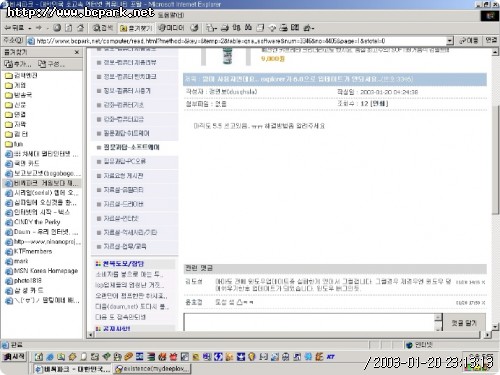Click the Internet Explorer quick launch icon
Image resolution: width=500 pixels, height=375 pixels.
(x=50, y=357)
